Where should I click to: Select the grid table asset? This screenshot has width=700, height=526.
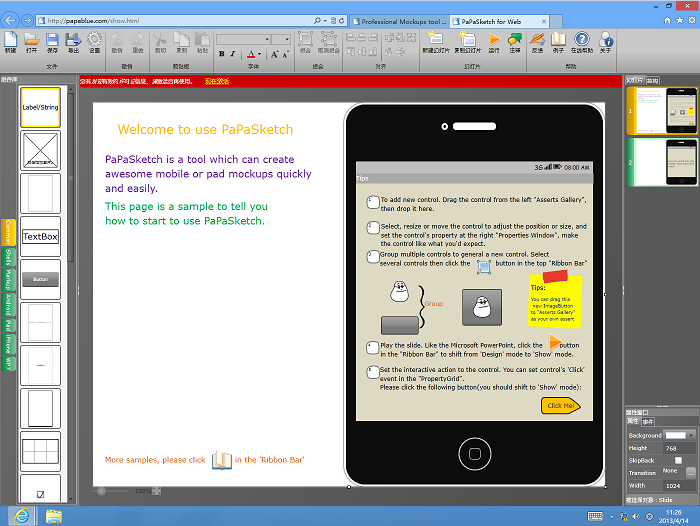click(x=40, y=451)
